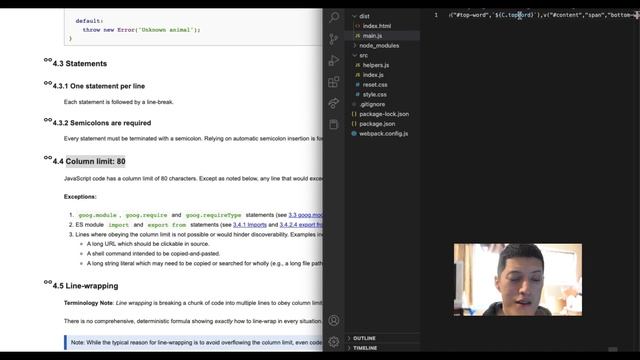Click the webcam video overlay

coord(518,280)
